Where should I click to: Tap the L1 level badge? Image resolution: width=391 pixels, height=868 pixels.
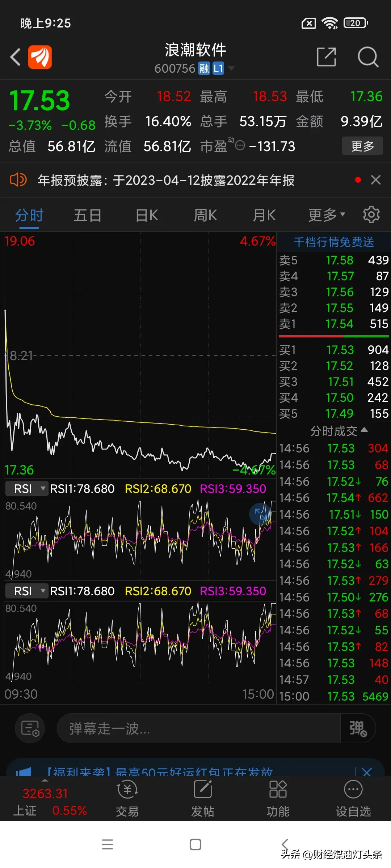tap(218, 68)
